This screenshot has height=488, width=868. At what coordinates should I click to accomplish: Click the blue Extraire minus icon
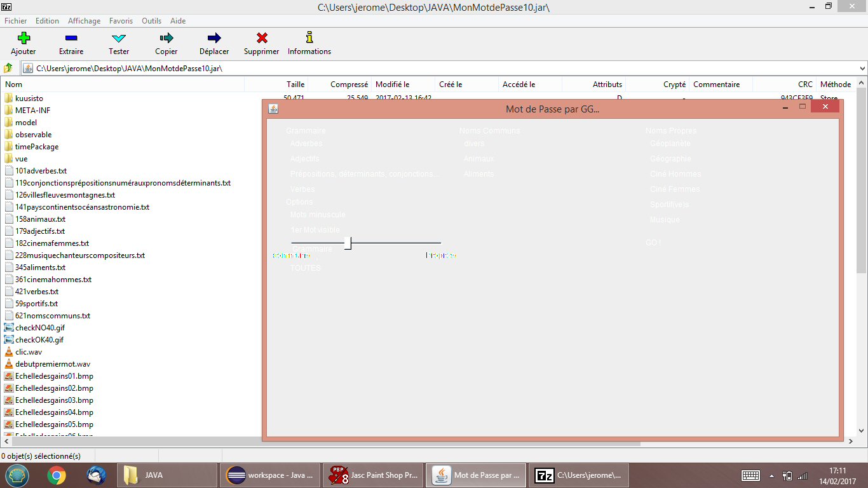pos(71,38)
